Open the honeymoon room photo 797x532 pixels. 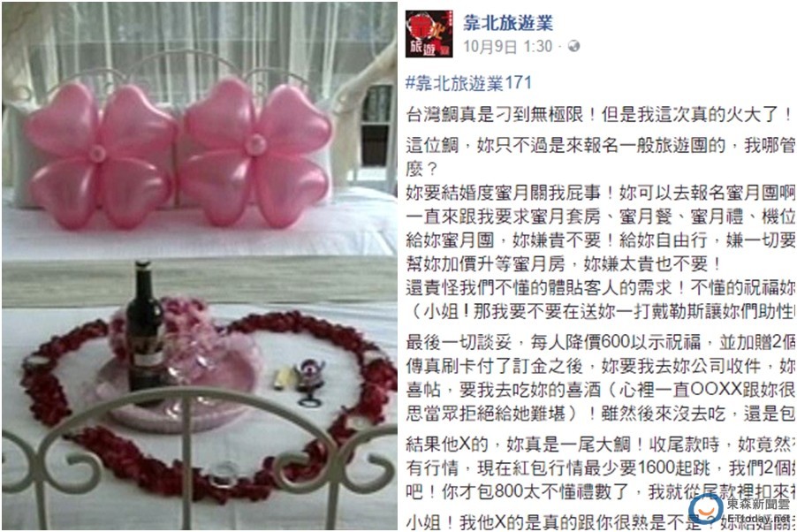200,266
